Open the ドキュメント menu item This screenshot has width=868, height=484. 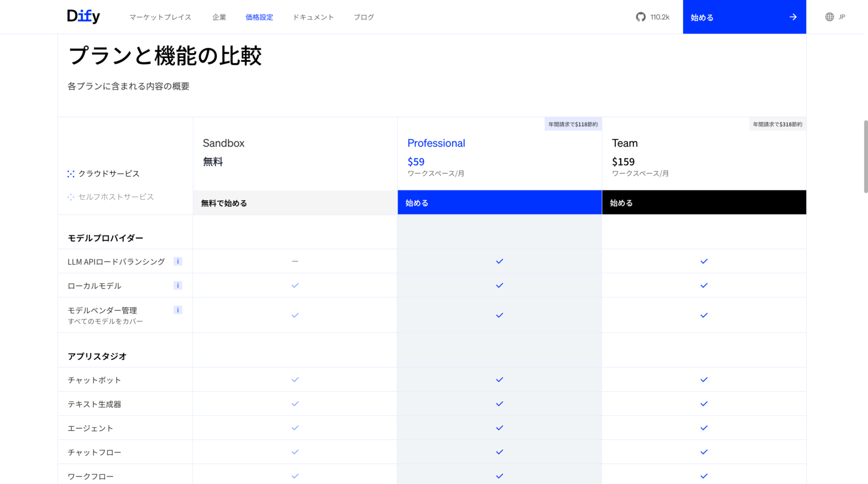click(314, 17)
